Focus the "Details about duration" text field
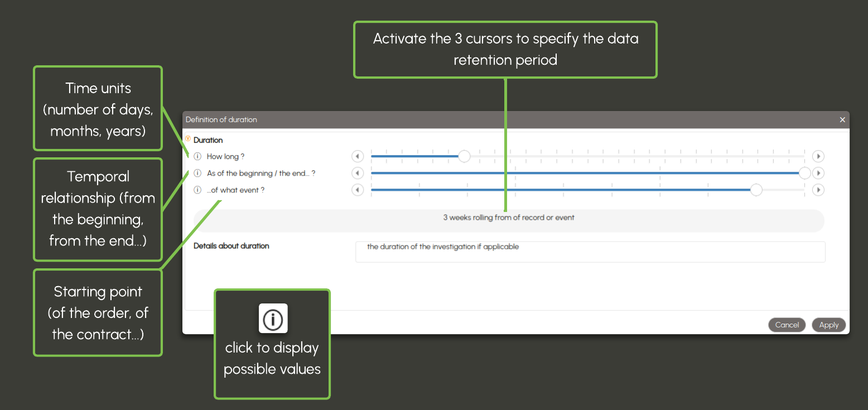 coord(590,252)
